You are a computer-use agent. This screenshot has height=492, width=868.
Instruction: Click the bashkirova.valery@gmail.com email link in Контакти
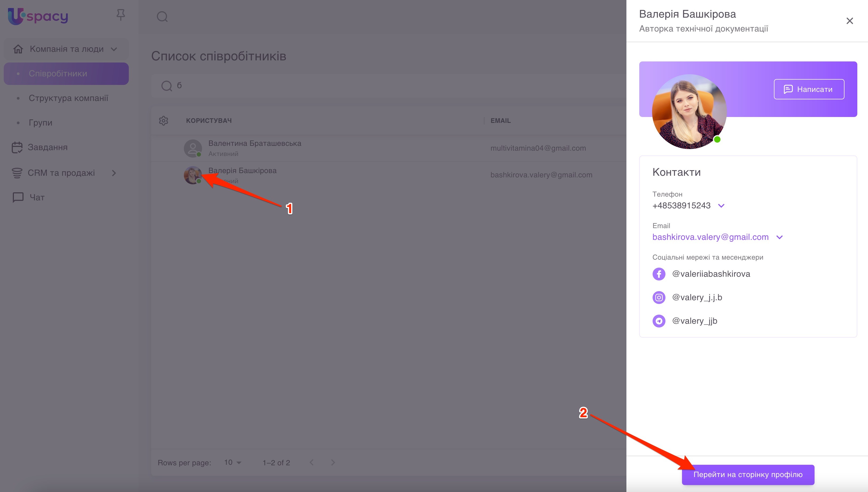coord(710,237)
